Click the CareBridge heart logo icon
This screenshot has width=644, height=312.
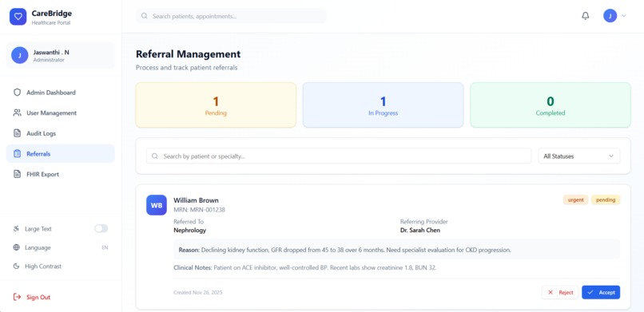[x=18, y=17]
